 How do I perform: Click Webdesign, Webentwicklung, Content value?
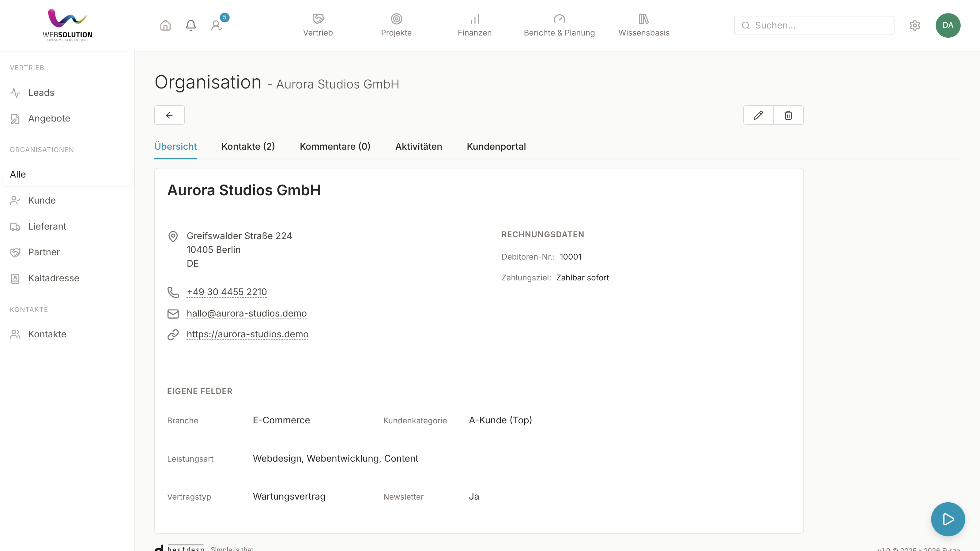click(x=336, y=458)
